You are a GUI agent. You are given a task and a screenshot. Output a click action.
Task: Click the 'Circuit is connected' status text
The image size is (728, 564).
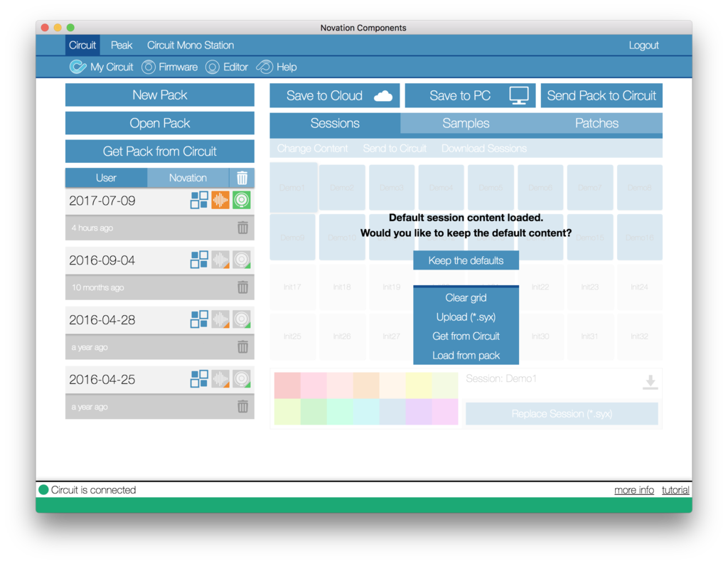[x=93, y=490]
